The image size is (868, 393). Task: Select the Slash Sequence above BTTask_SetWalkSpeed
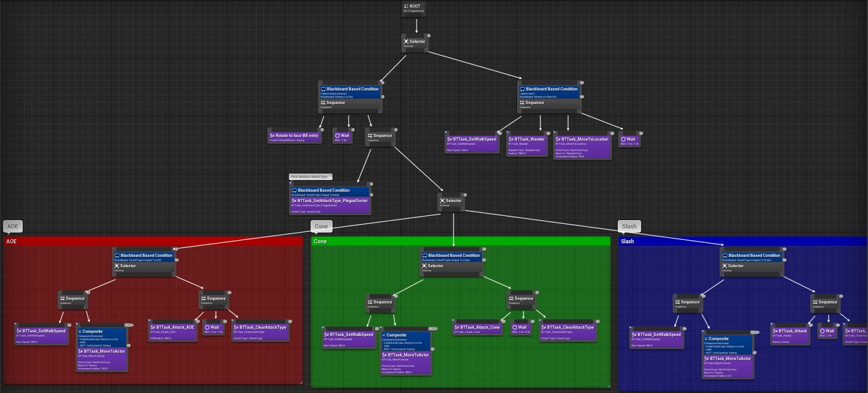pos(687,304)
